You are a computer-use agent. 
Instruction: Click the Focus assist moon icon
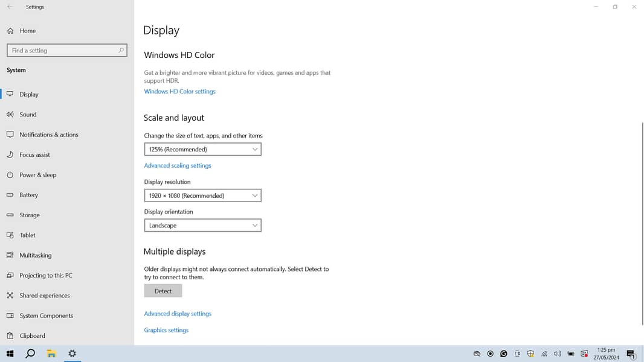tap(10, 155)
